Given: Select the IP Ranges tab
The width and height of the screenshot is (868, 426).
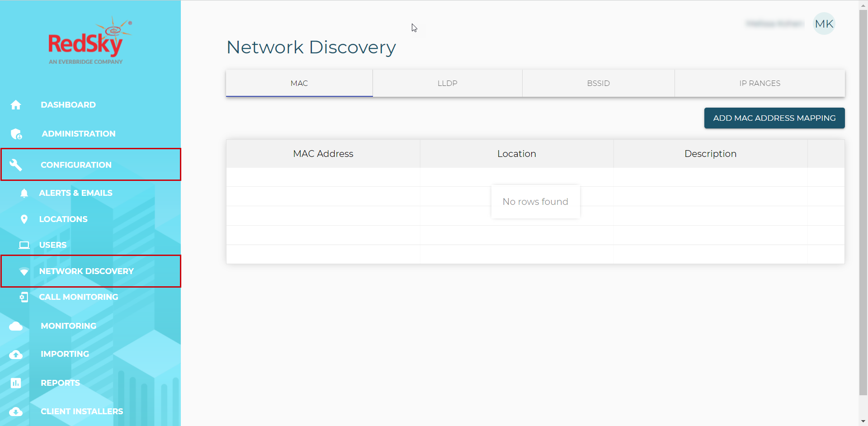Looking at the screenshot, I should [759, 83].
